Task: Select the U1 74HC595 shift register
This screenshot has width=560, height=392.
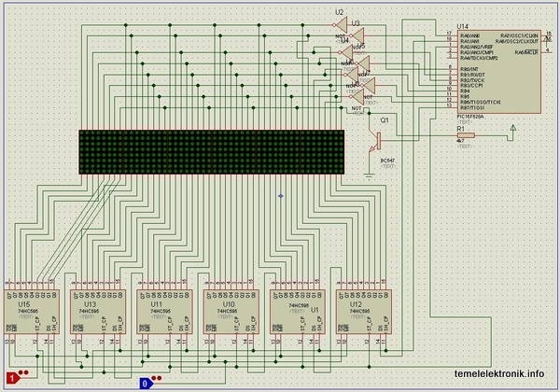Action: [298, 312]
